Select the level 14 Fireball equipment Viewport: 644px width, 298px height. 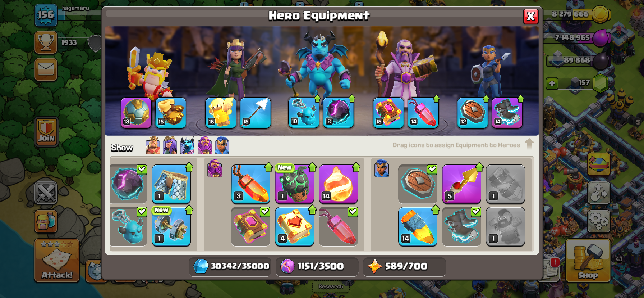(x=338, y=184)
